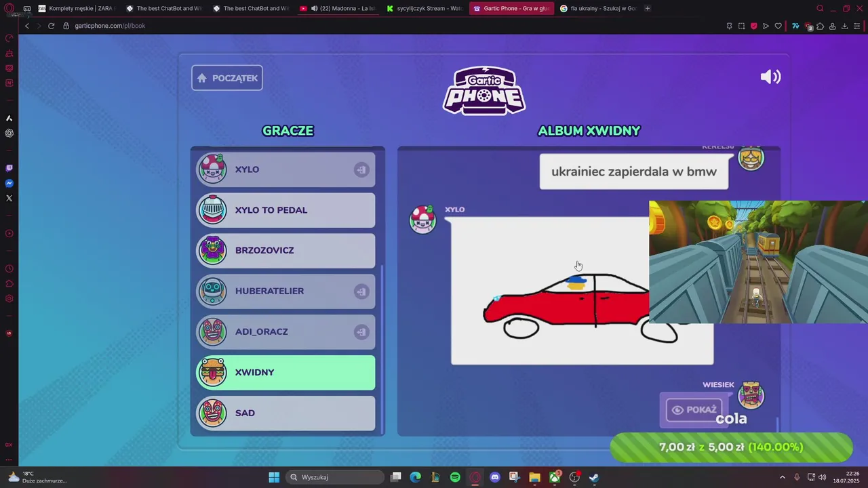Switch to the first best ChatBot tab

[164, 9]
